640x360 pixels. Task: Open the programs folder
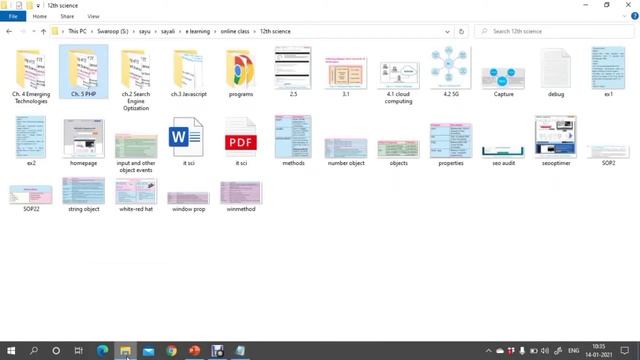coord(241,73)
